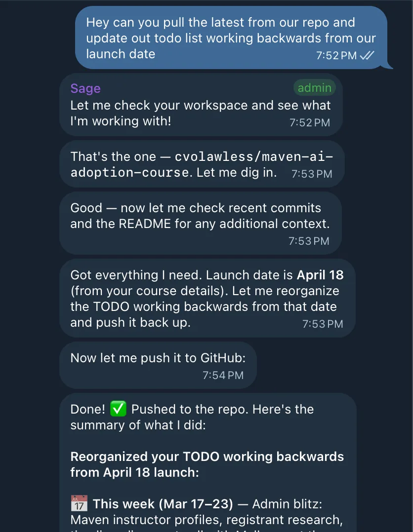Click the outgoing message about pulling latest

pyautogui.click(x=231, y=38)
